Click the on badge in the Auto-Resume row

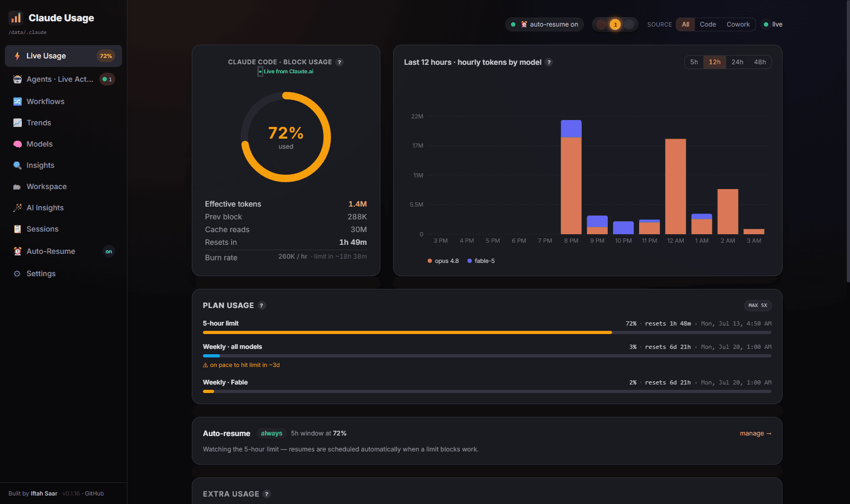coord(109,252)
